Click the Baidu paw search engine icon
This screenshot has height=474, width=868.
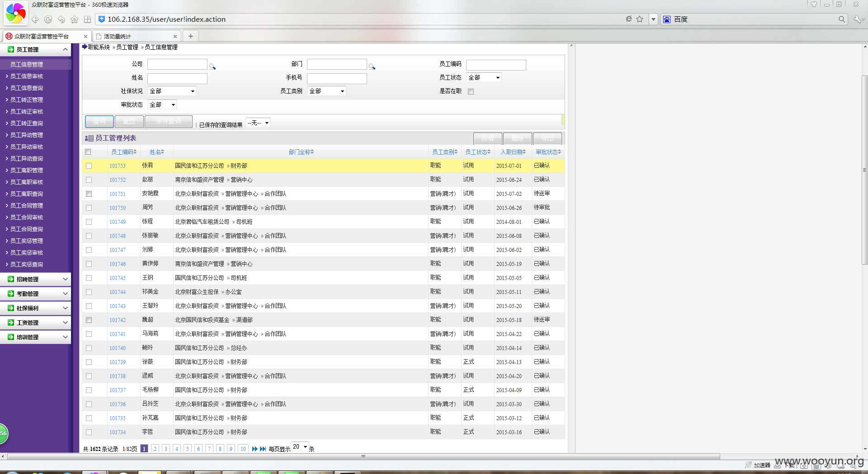click(x=667, y=19)
